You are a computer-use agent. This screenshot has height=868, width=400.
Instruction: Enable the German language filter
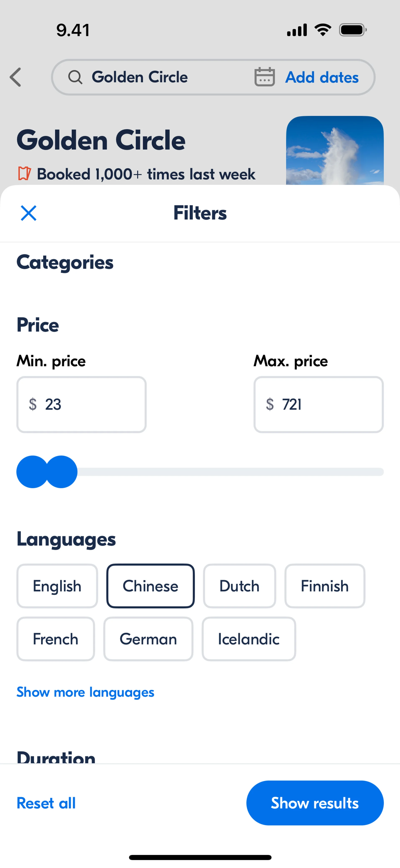(x=148, y=639)
